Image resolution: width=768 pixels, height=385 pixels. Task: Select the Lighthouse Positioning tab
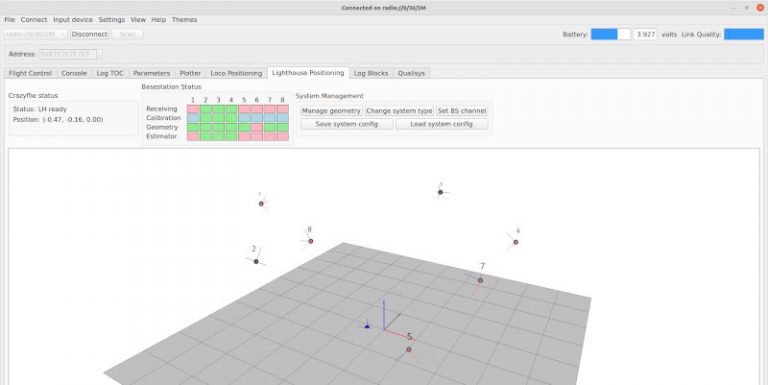coord(308,72)
